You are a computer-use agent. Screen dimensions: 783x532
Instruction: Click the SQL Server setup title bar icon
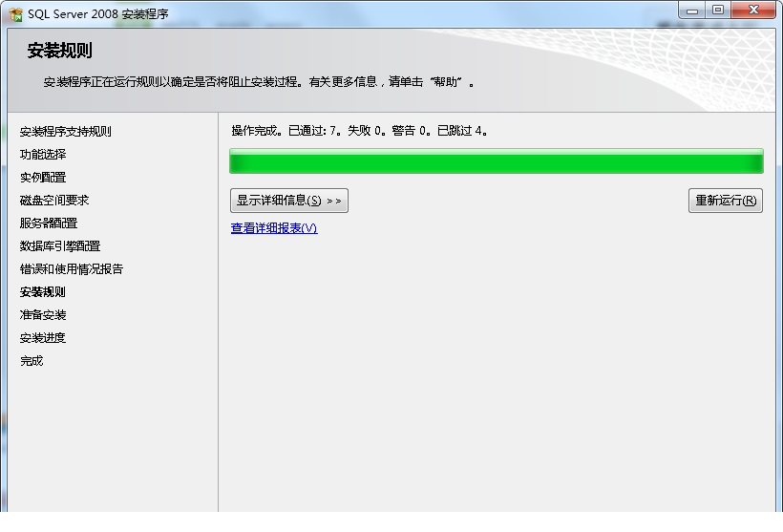point(15,14)
